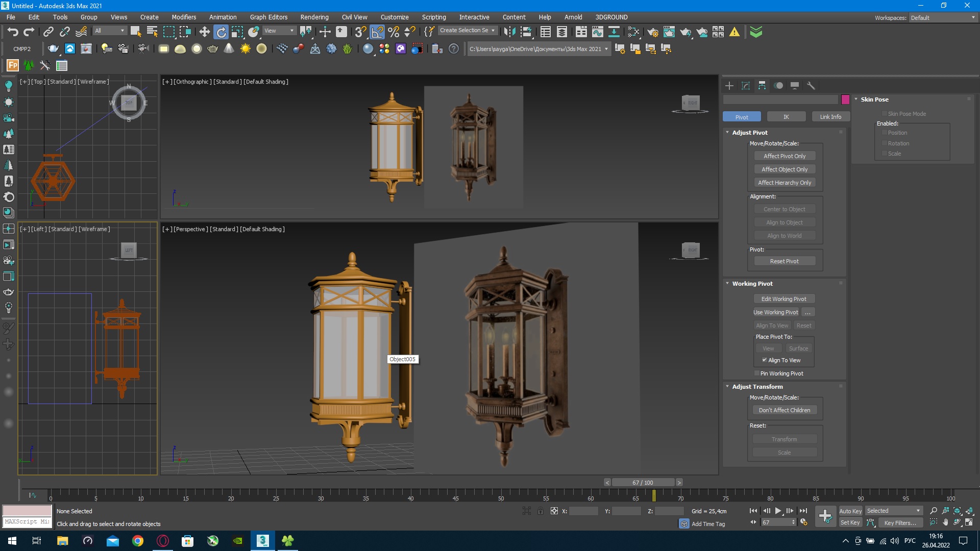The width and height of the screenshot is (980, 551).
Task: Click the Reset Pivot button
Action: coord(785,261)
